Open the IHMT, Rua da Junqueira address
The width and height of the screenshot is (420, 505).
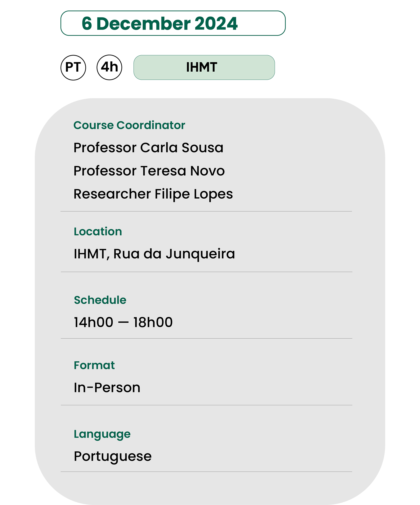154,254
